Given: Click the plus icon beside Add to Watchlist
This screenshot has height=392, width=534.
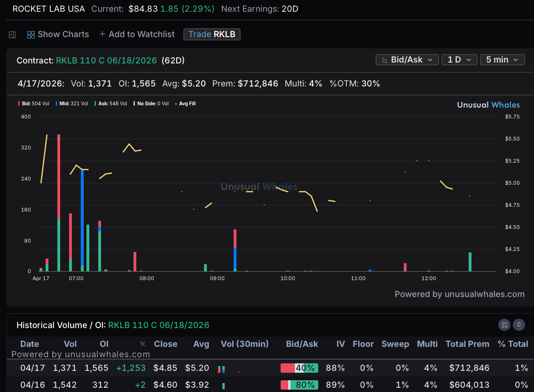Looking at the screenshot, I should 102,34.
